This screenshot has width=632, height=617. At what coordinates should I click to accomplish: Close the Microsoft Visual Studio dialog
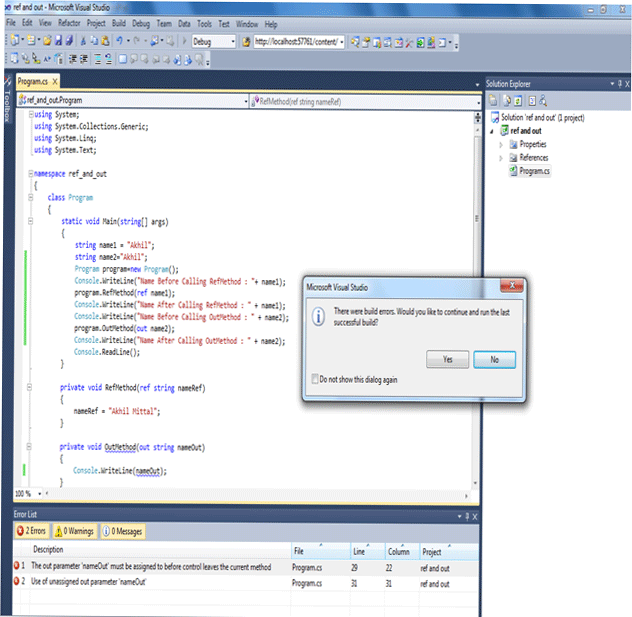click(x=512, y=285)
